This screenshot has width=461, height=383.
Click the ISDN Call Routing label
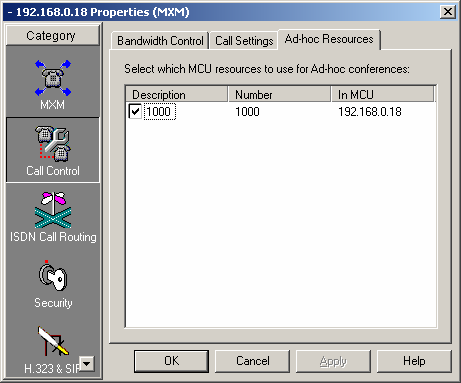click(53, 237)
